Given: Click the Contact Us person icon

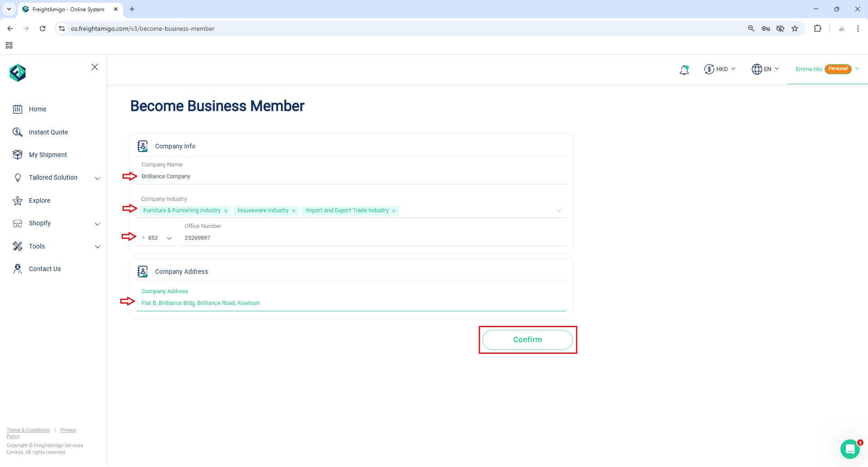Looking at the screenshot, I should coord(18,269).
